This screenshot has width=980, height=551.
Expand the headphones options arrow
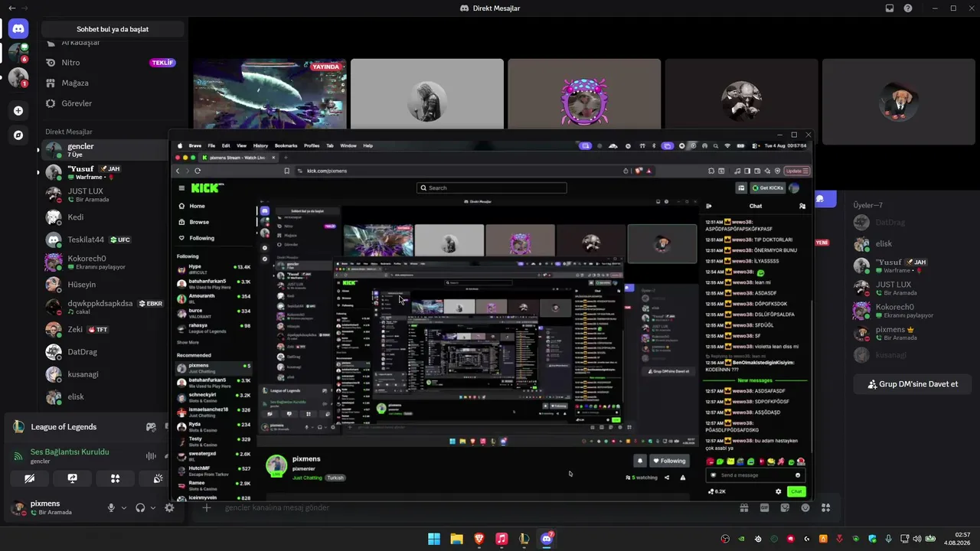point(153,507)
